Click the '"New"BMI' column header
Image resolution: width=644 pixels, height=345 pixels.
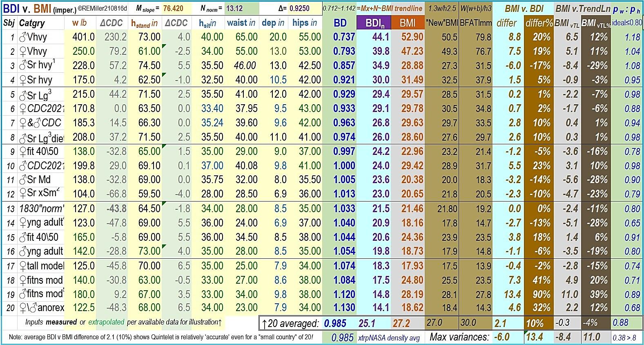(442, 23)
